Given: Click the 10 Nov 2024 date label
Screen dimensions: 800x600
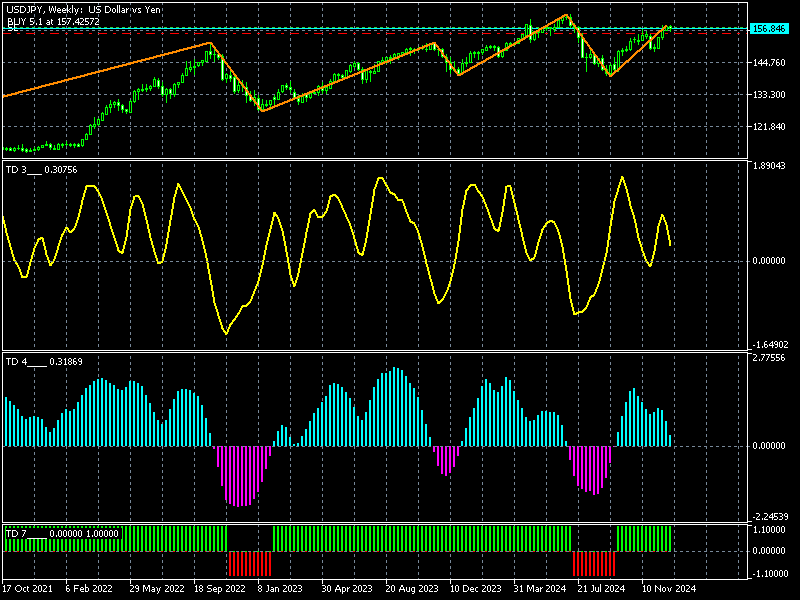Looking at the screenshot, I should coord(668,588).
